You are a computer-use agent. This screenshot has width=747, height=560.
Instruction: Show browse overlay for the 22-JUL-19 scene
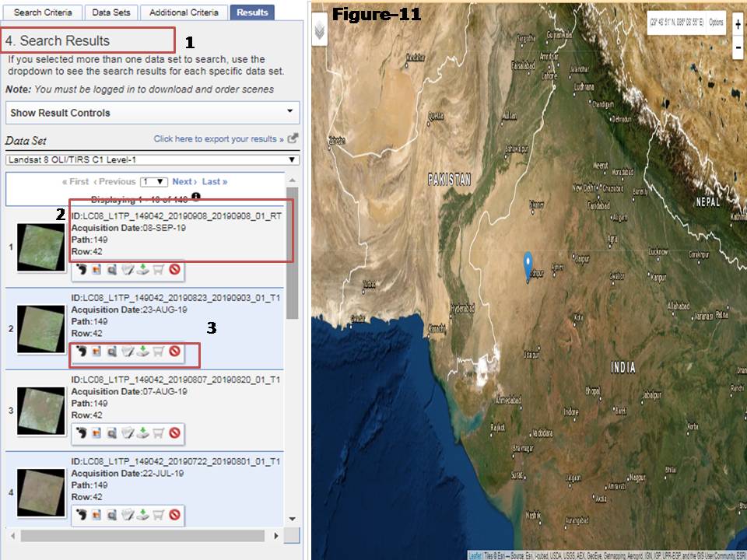click(96, 515)
